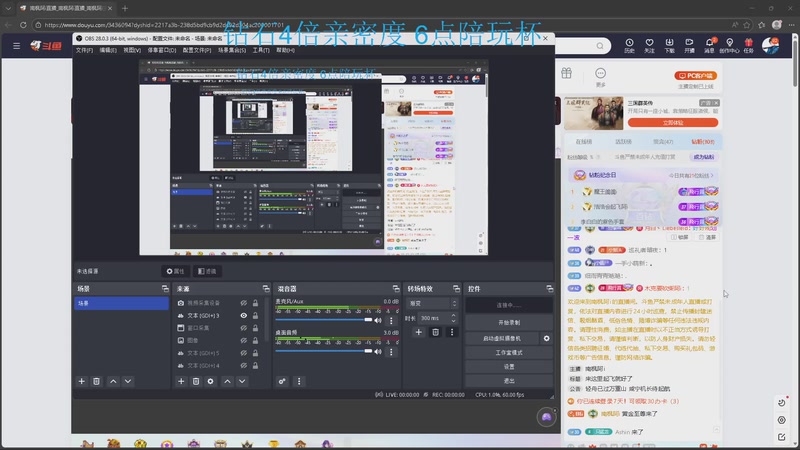
Task: Open source properties gear in sources toolbar
Action: (210, 381)
